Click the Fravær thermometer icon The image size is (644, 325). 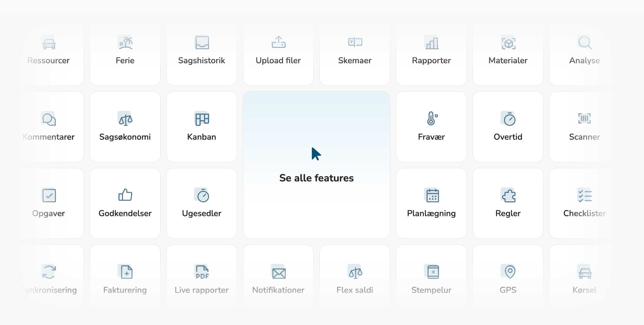coord(432,119)
